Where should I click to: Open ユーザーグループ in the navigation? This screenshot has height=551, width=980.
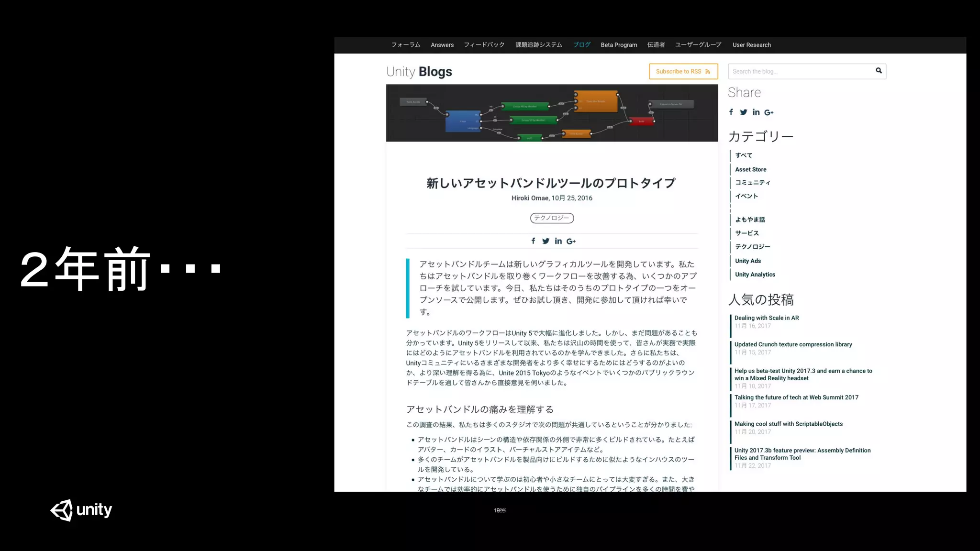tap(698, 45)
